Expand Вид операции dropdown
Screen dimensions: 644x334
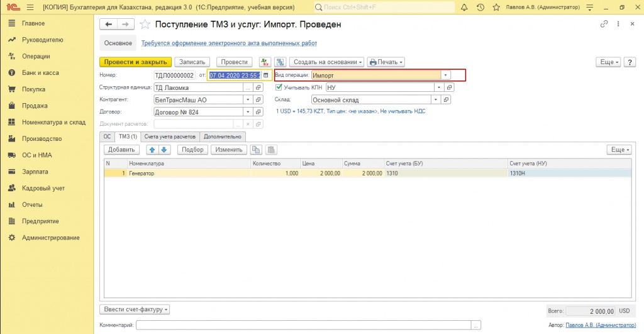(x=445, y=75)
